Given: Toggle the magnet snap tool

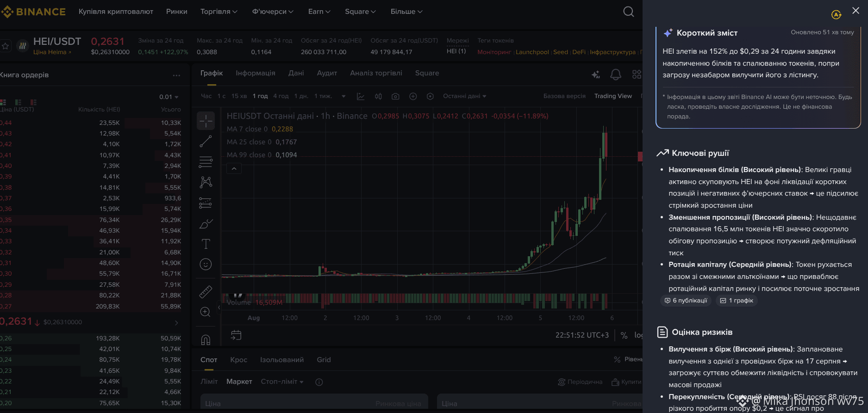Looking at the screenshot, I should point(206,340).
